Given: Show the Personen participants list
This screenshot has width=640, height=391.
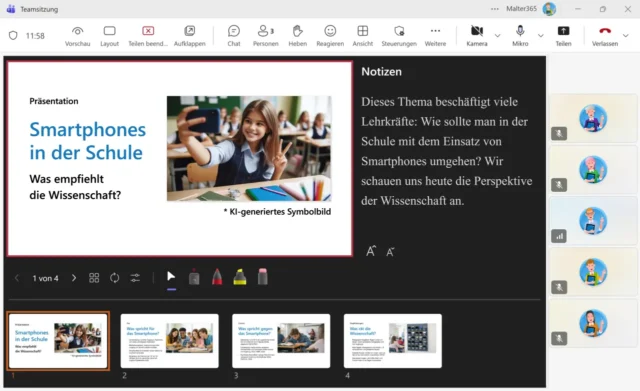Looking at the screenshot, I should pos(265,36).
